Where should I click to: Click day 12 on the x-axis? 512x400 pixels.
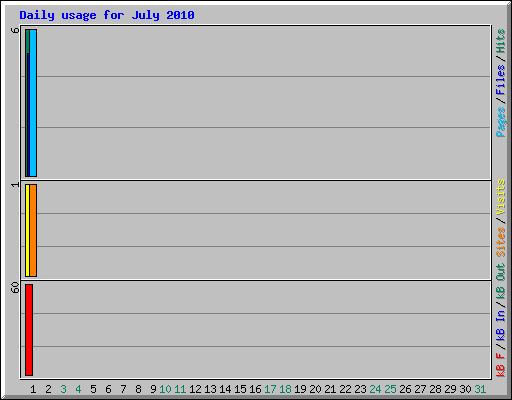195,389
